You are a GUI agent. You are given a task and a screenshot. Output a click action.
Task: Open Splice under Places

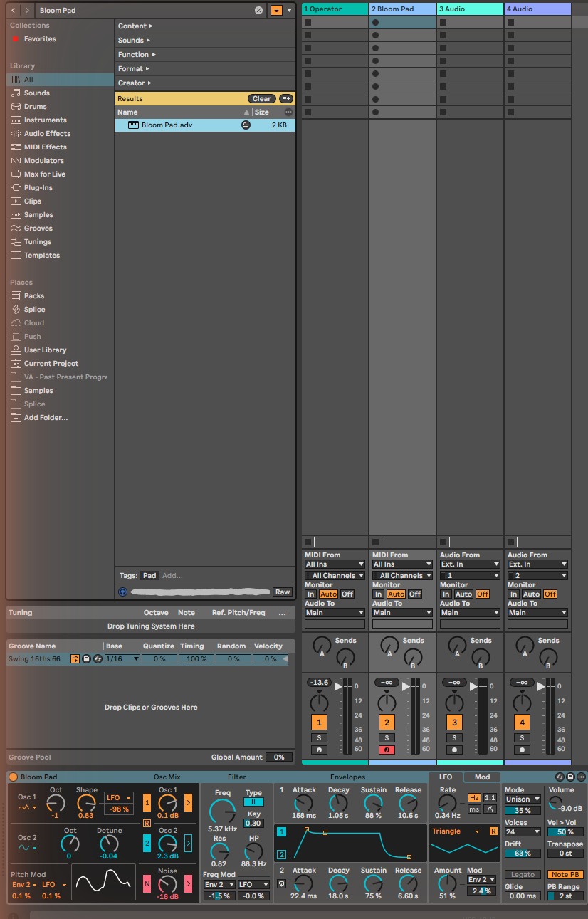(34, 310)
